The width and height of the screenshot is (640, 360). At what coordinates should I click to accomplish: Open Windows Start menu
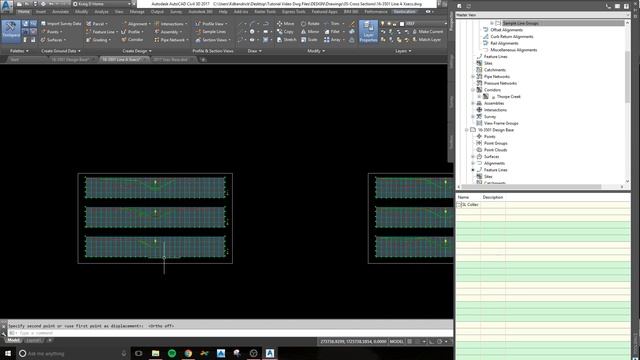(x=8, y=353)
